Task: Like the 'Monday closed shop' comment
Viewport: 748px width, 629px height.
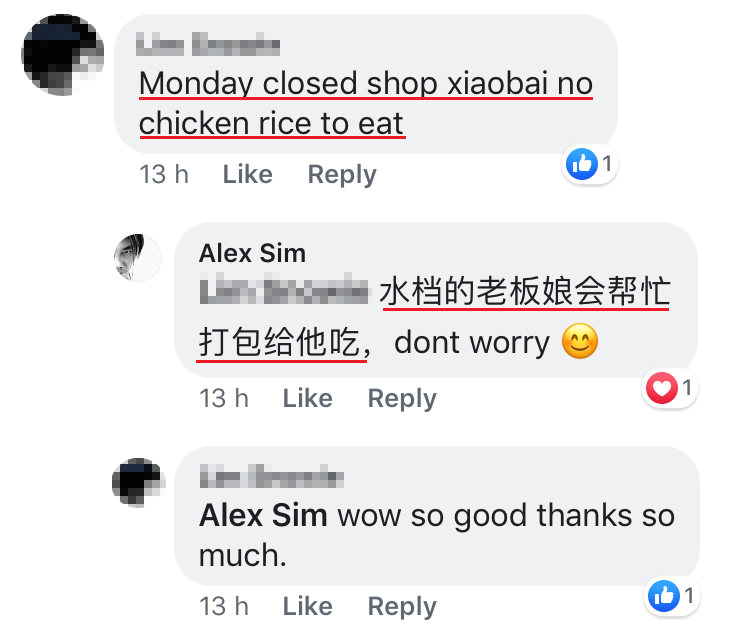Action: [x=248, y=174]
